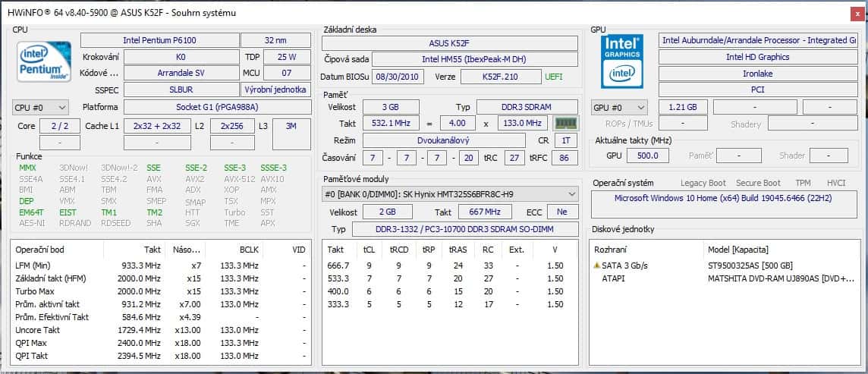Click the DDR3-1332 / PC3-10700 type field
This screenshot has width=868, height=374.
point(466,229)
